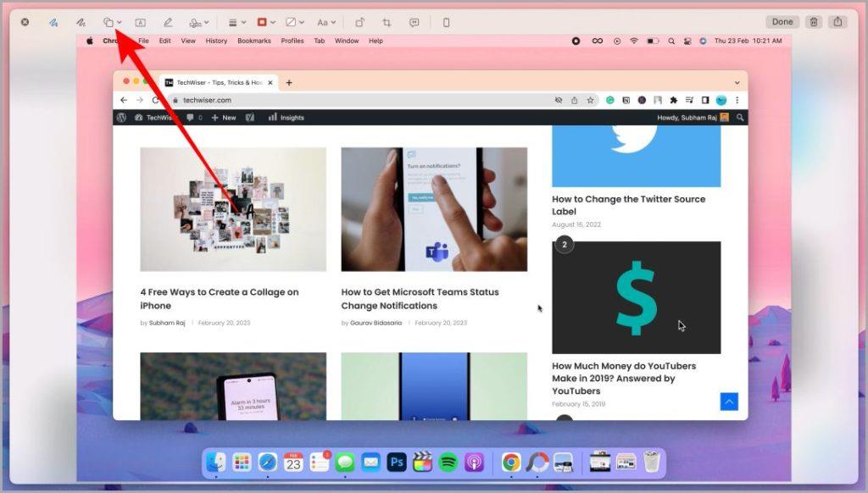Toggle Chrome side panel

click(x=705, y=100)
